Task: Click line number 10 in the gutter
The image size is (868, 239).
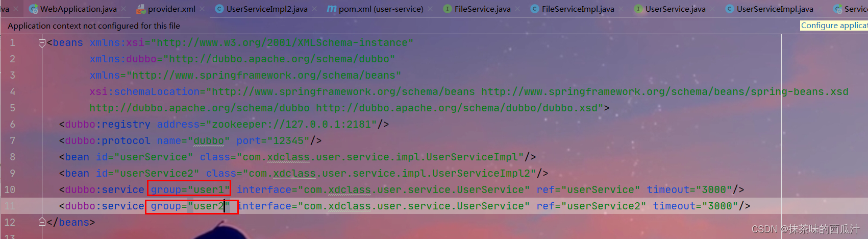Action: pyautogui.click(x=10, y=189)
